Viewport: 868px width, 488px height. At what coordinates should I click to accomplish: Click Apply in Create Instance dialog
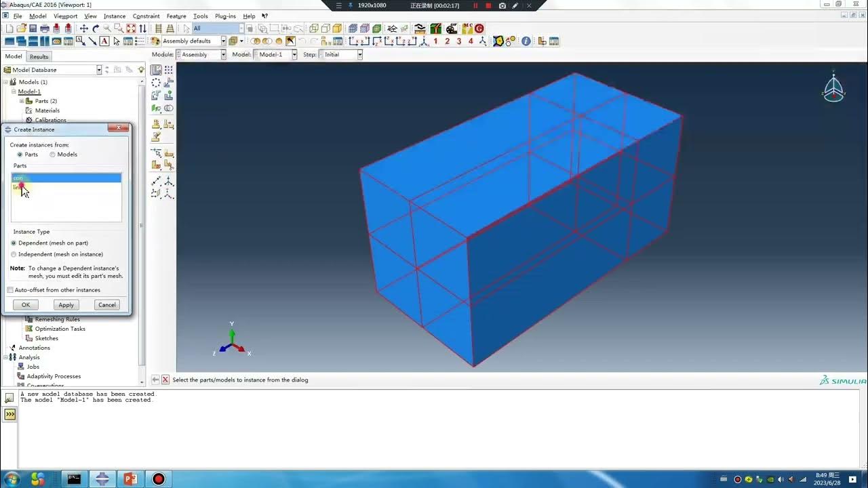tap(66, 305)
